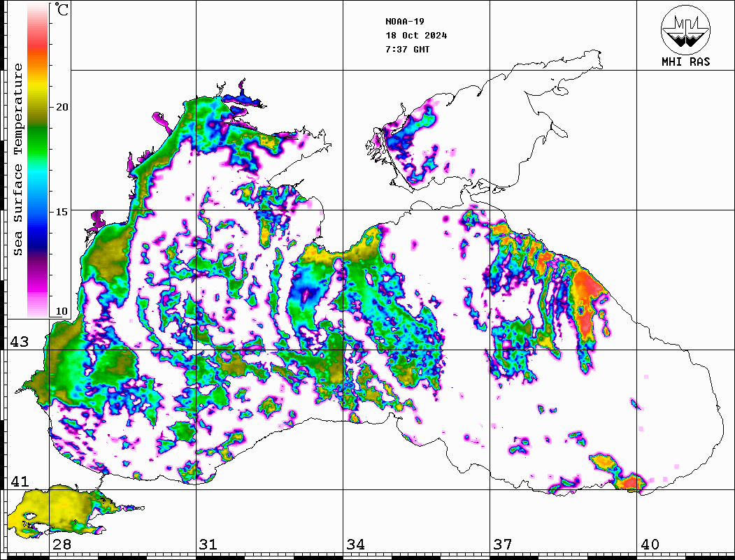The width and height of the screenshot is (735, 560).
Task: Click the MHI RAS caption text
Action: coord(686,62)
